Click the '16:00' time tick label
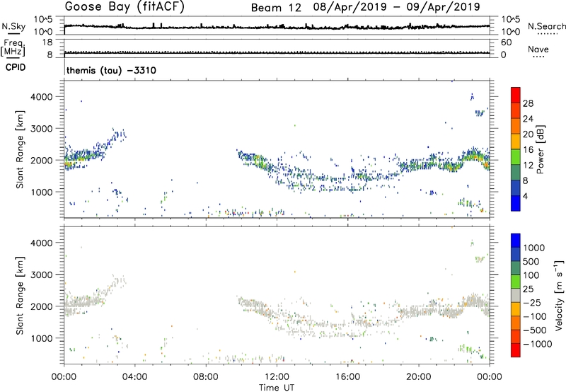This screenshot has height=392, width=566. coord(347,377)
